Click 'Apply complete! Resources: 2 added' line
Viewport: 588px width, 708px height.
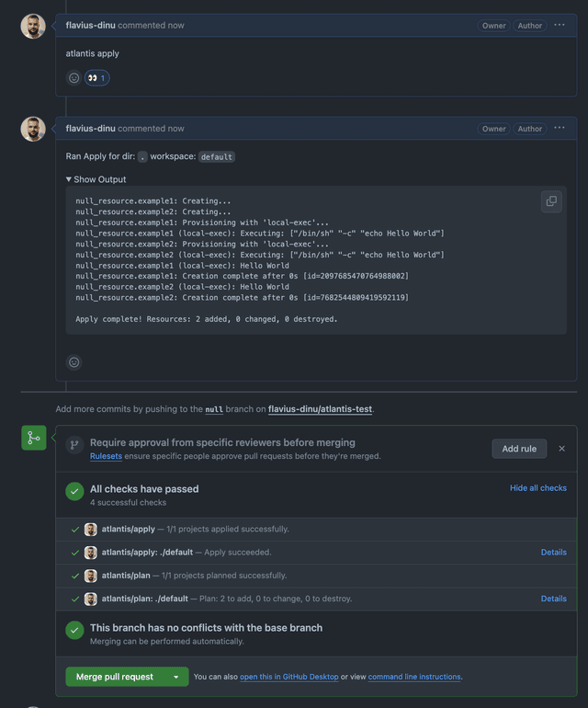click(206, 319)
